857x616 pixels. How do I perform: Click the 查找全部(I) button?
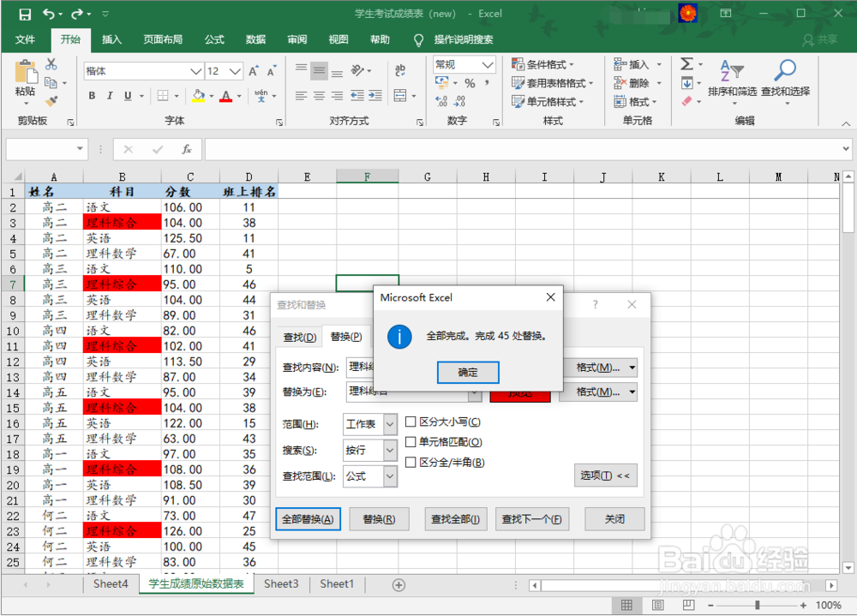[x=455, y=518]
